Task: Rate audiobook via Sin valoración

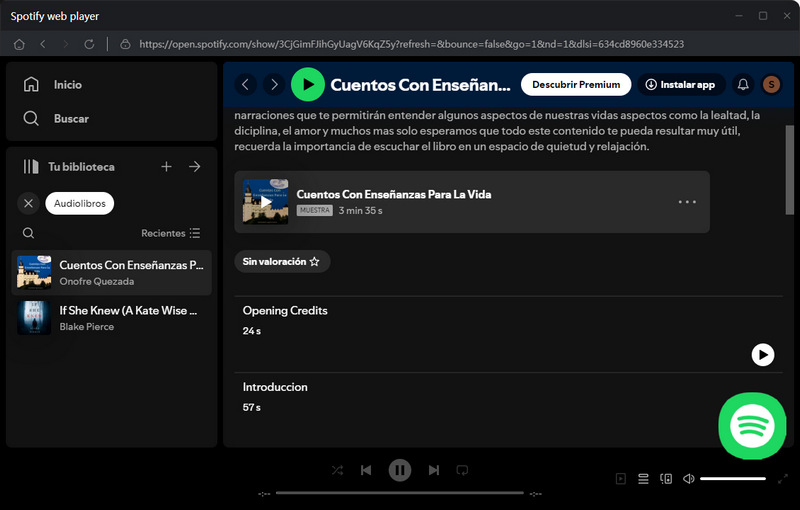Action: click(281, 262)
